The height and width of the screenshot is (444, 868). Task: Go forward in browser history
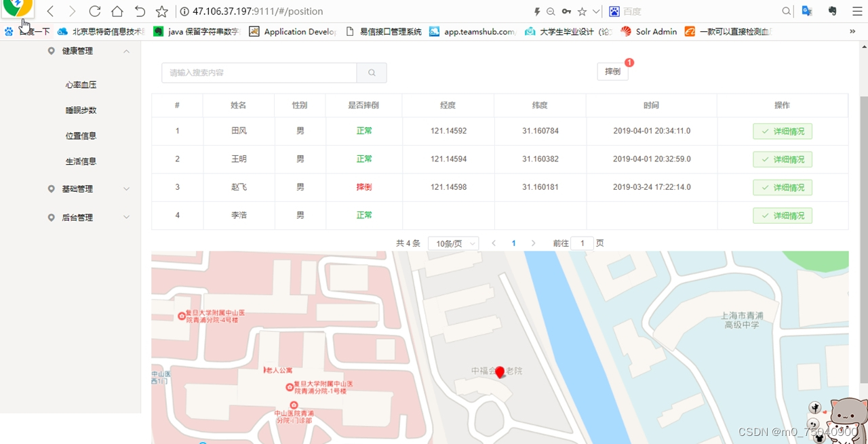tap(72, 12)
